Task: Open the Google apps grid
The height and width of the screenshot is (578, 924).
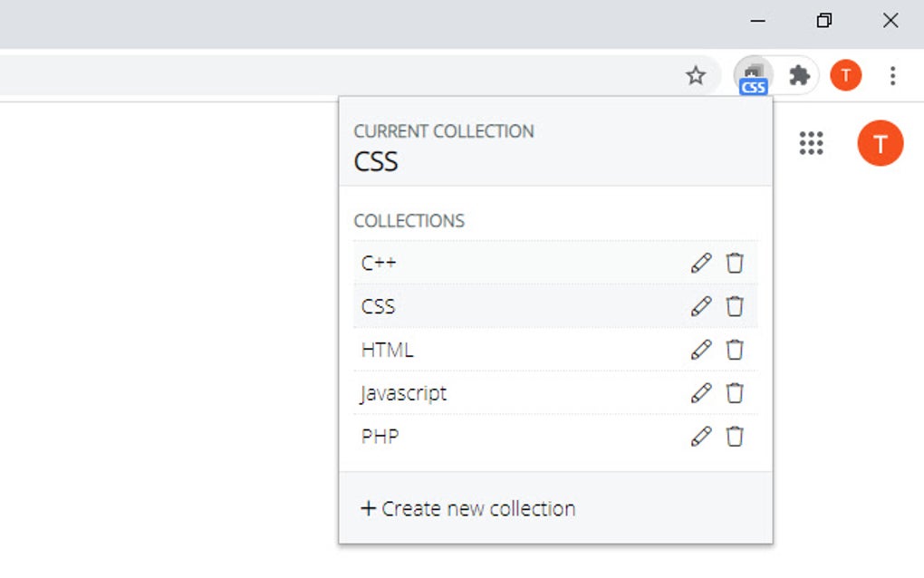Action: 812,143
